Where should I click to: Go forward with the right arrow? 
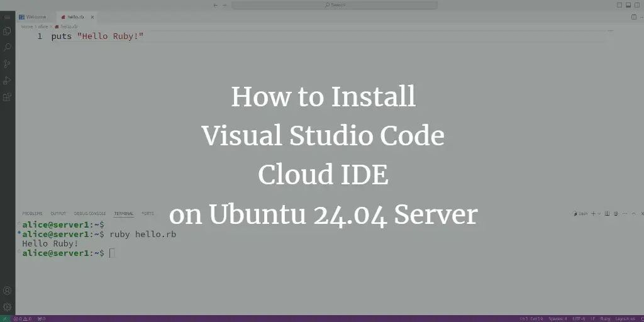(x=225, y=5)
